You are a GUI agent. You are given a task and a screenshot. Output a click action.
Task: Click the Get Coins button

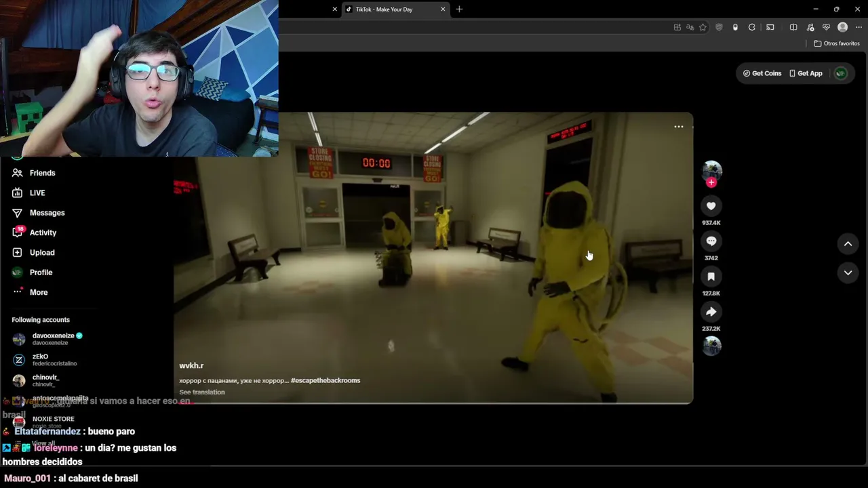[x=762, y=73]
